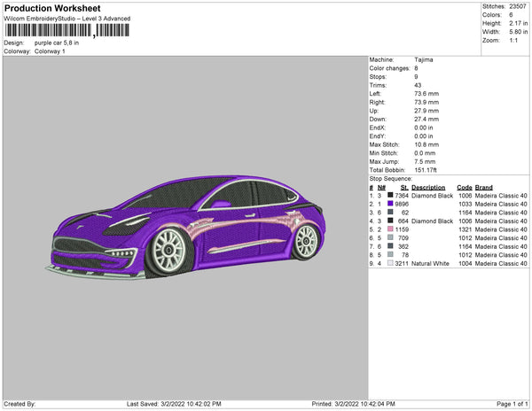532x411 pixels.
Task: Select the Production Worksheet heading
Action: pos(52,9)
